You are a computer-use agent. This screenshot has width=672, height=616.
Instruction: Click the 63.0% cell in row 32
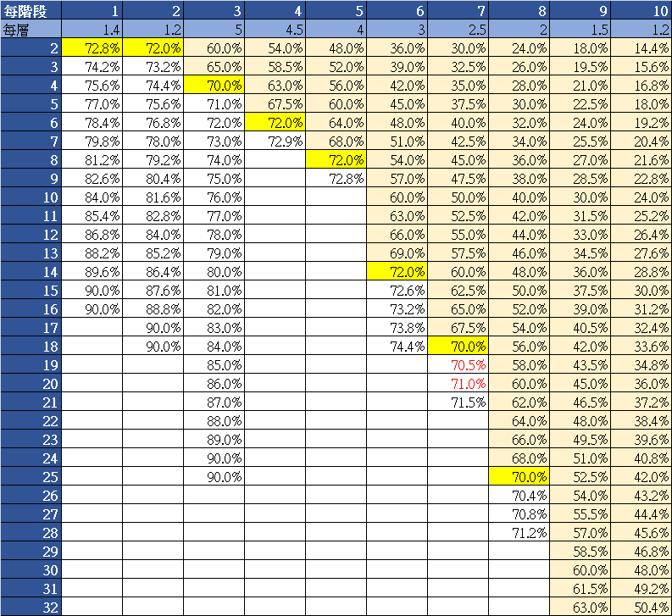pos(580,607)
